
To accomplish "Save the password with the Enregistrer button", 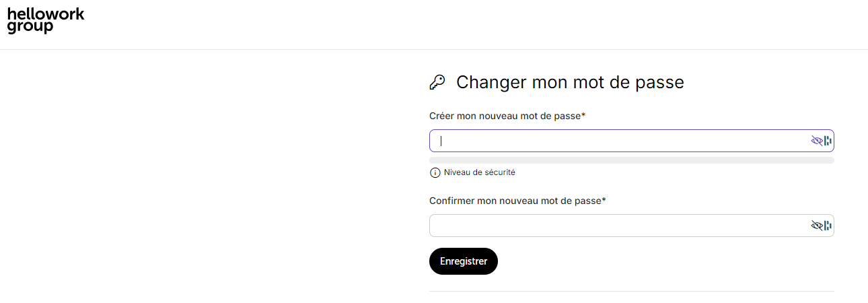I will [464, 261].
